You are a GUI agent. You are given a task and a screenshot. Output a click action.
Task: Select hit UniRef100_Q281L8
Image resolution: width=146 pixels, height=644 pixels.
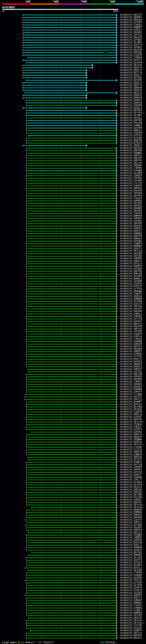[x=131, y=108]
